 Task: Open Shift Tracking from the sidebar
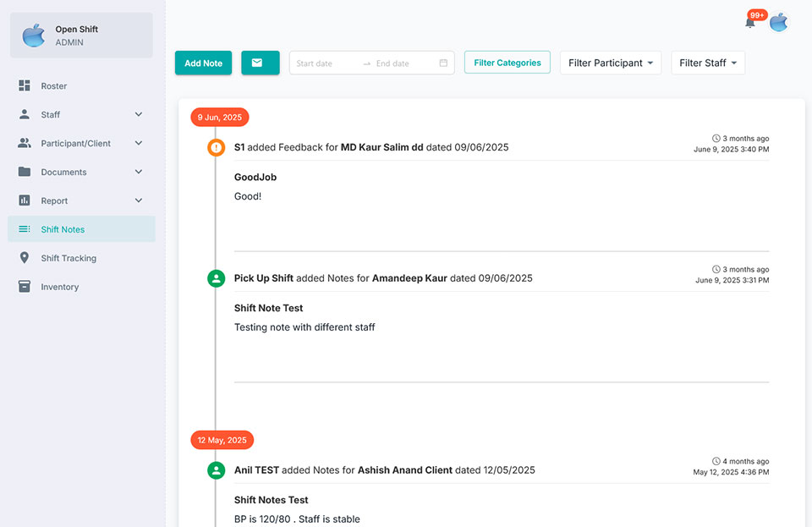(x=68, y=259)
